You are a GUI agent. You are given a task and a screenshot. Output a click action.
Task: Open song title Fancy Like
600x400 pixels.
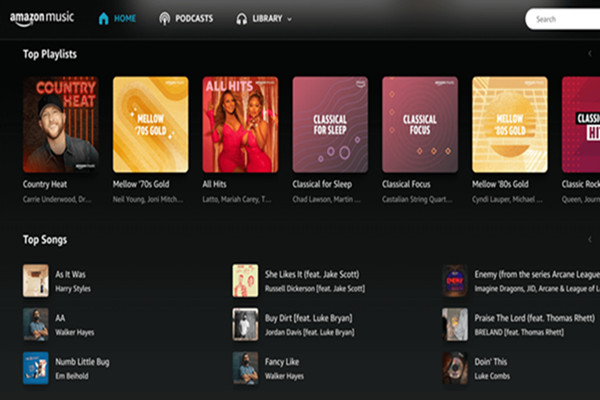click(282, 362)
